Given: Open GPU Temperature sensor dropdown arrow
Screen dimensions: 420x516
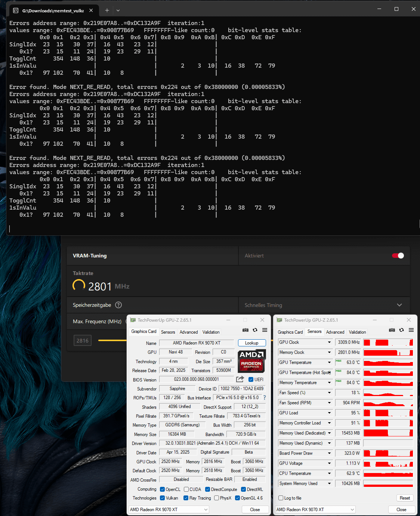Looking at the screenshot, I should [x=329, y=362].
